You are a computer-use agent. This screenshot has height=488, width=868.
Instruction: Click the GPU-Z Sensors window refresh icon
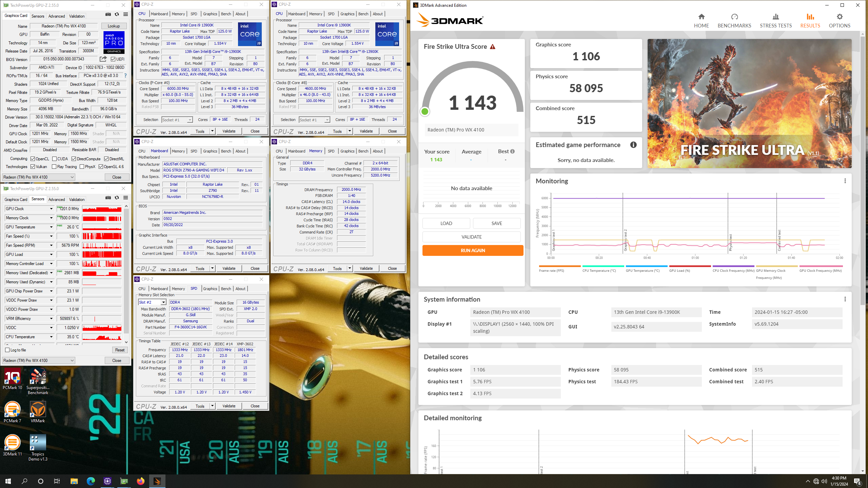click(117, 198)
